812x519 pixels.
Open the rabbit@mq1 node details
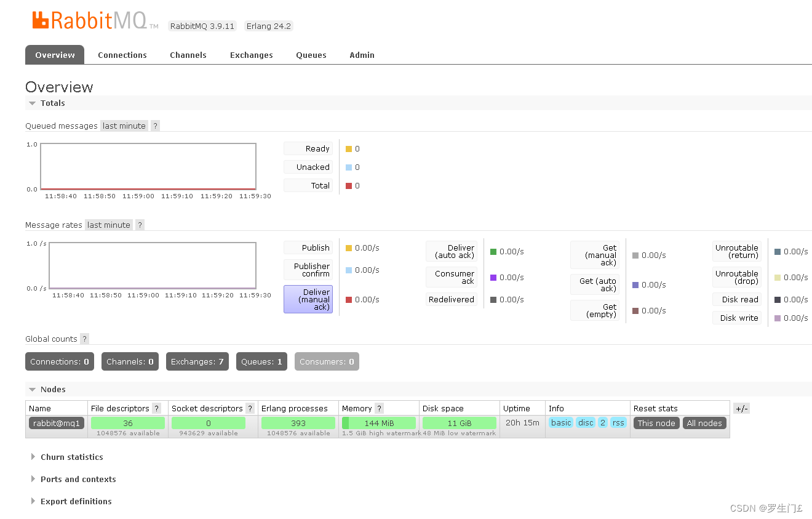point(57,423)
